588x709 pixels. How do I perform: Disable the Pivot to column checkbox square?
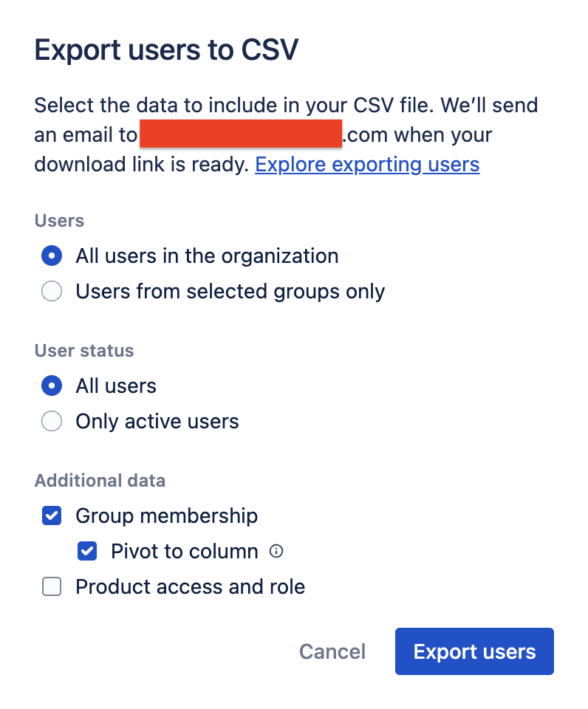[87, 551]
